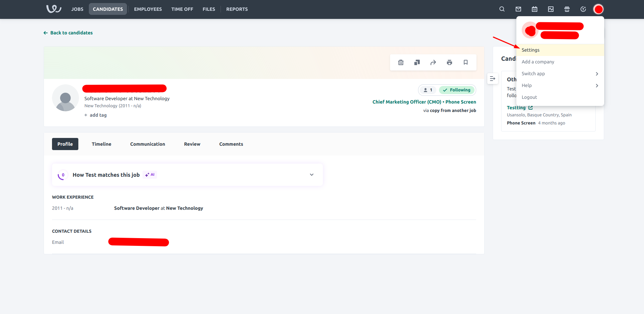This screenshot has height=314, width=644.
Task: Switch to the Profile tab
Action: pyautogui.click(x=65, y=144)
